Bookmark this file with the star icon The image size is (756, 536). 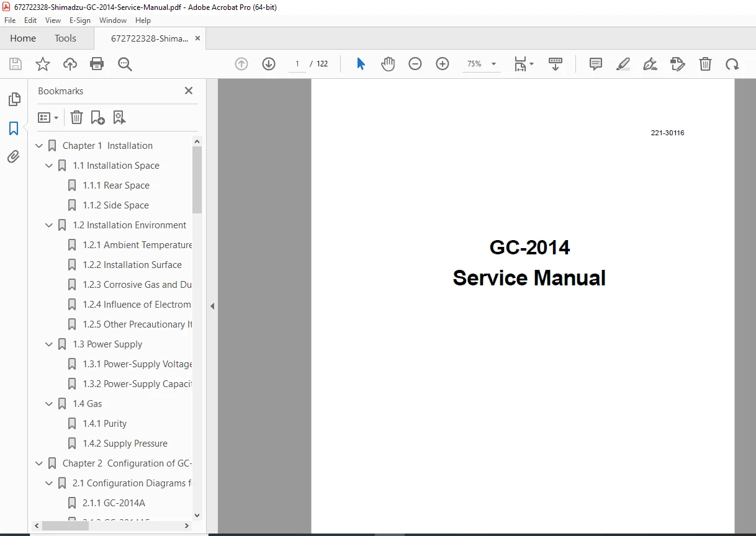(x=43, y=64)
